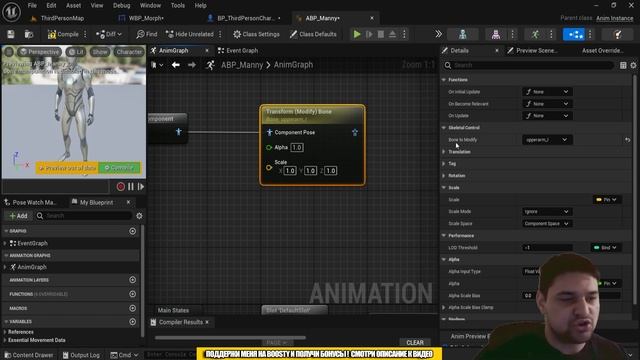Navigate back in graph history
This screenshot has width=640, height=360.
176,65
